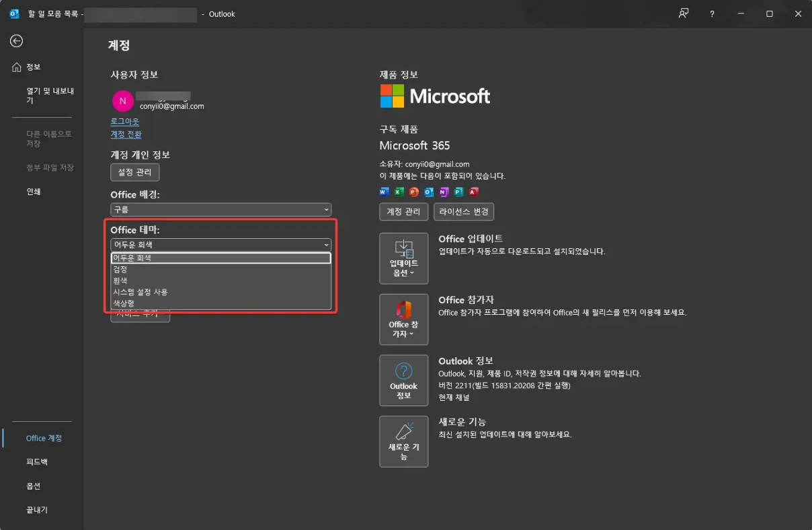812x530 pixels.
Task: Click the 로그아웃 link
Action: click(x=125, y=122)
